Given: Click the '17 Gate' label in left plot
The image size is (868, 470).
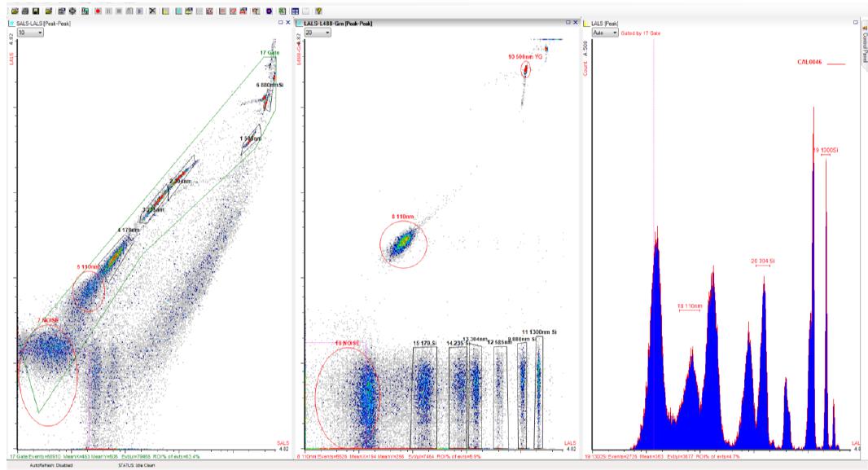Looking at the screenshot, I should click(270, 53).
